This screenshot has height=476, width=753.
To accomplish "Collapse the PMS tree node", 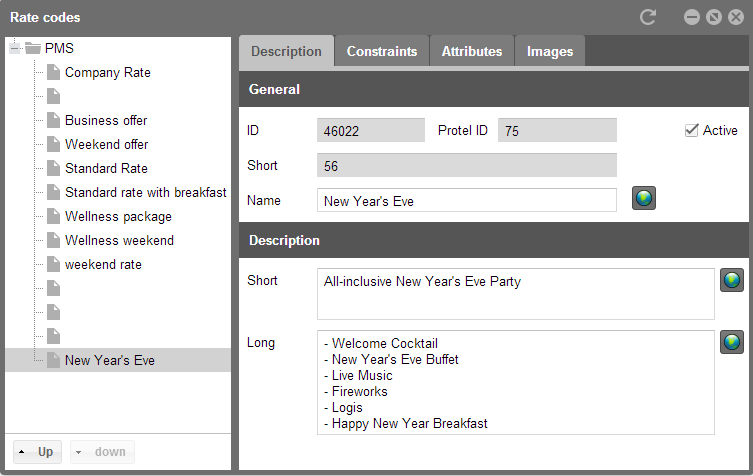I will coord(14,48).
